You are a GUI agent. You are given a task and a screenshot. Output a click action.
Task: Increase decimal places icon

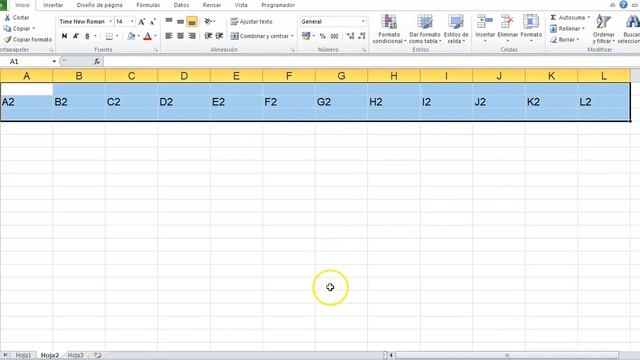coord(350,36)
